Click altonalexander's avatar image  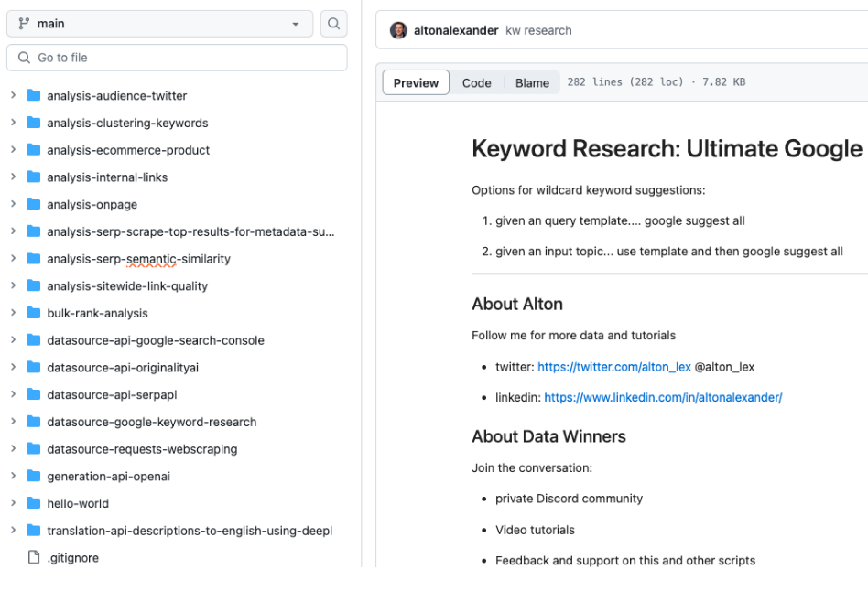click(398, 30)
